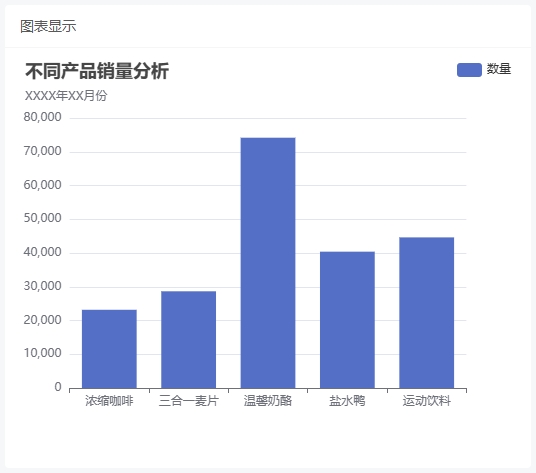Image resolution: width=536 pixels, height=473 pixels.
Task: Click the 80,000 y-axis label
Action: [x=42, y=117]
